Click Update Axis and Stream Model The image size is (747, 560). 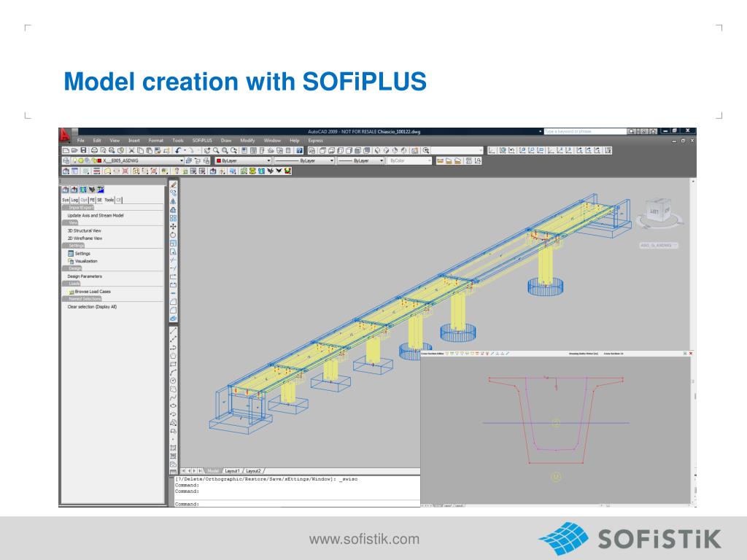click(96, 216)
